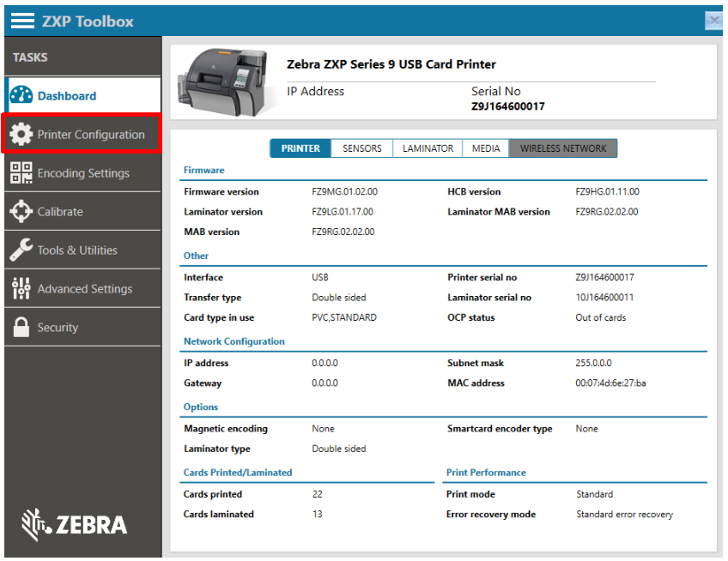The image size is (728, 561).
Task: Click the Tools & Utilities wrench icon
Action: tap(22, 250)
